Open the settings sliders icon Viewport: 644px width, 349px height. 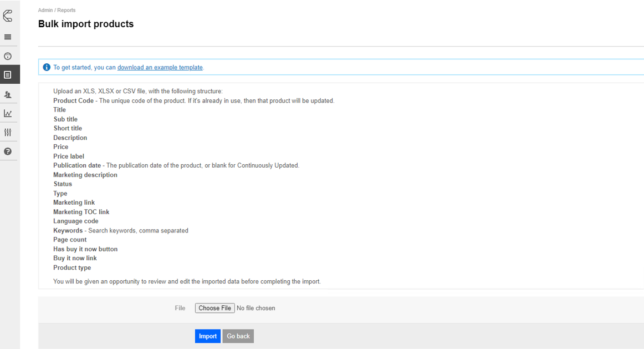tap(8, 132)
